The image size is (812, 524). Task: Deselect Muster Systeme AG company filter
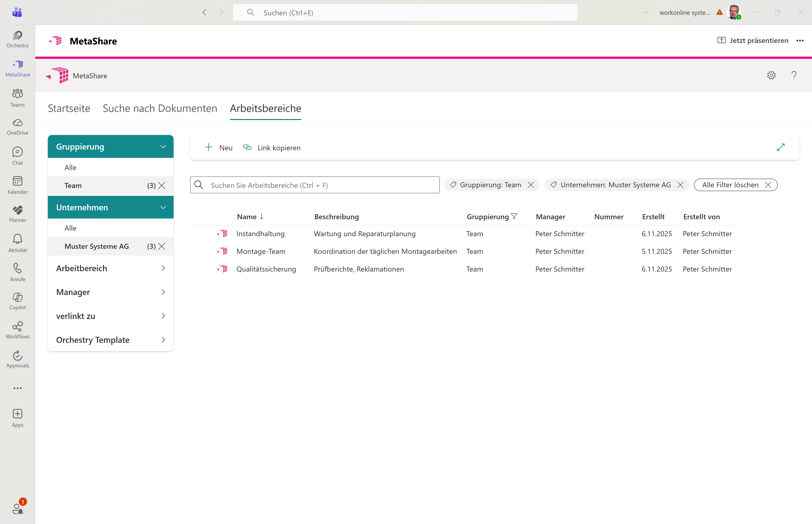162,246
